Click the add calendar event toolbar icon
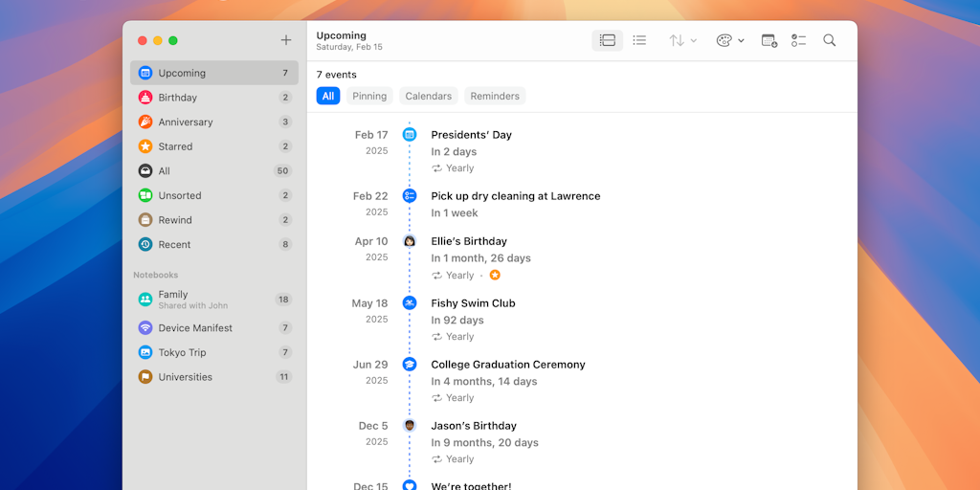 point(769,40)
